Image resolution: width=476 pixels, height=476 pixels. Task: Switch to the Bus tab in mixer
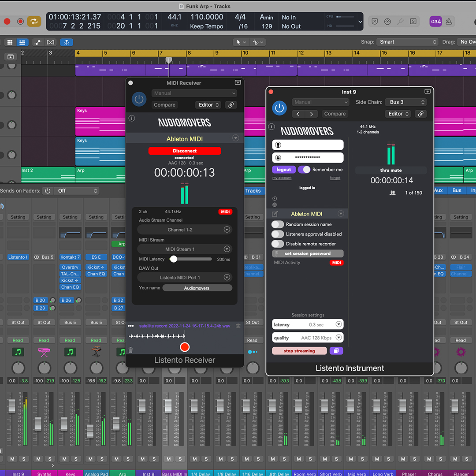point(457,191)
